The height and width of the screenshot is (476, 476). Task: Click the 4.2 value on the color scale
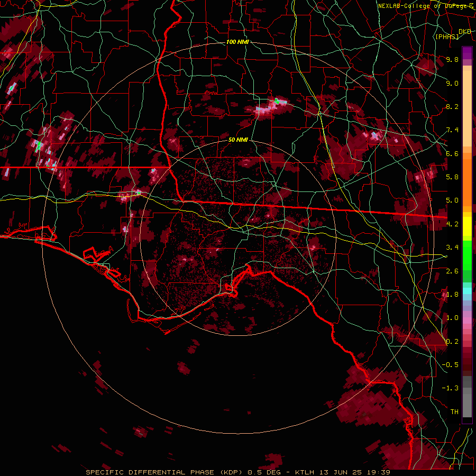point(452,224)
